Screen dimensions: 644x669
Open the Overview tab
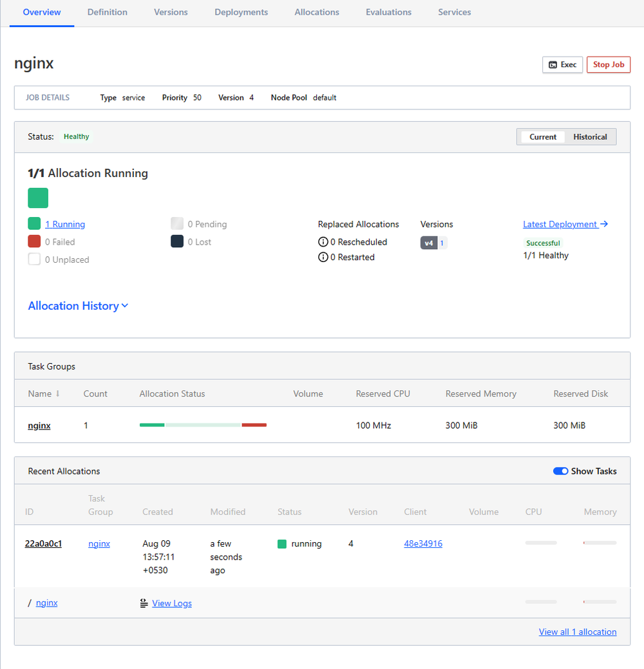[42, 12]
